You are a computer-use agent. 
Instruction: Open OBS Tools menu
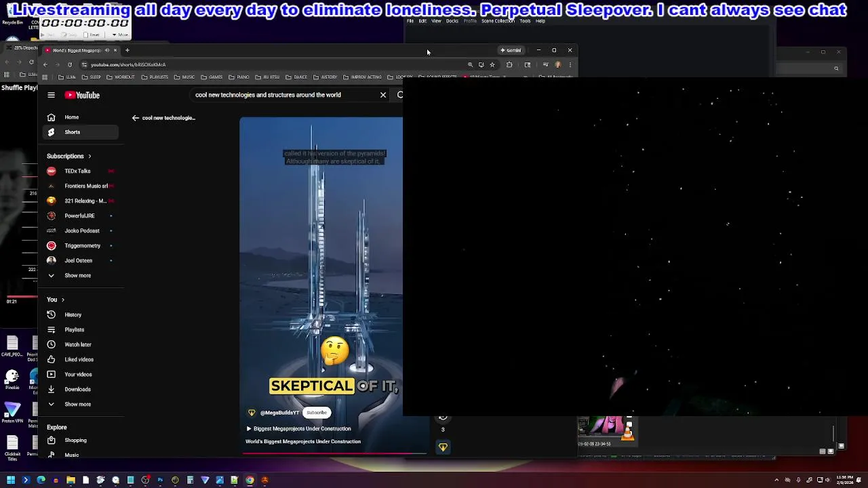(525, 21)
